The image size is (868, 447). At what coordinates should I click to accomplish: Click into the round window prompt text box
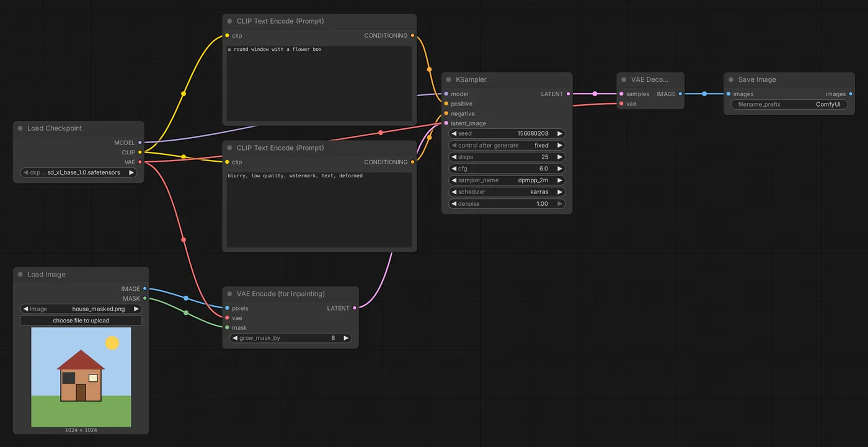(x=319, y=83)
